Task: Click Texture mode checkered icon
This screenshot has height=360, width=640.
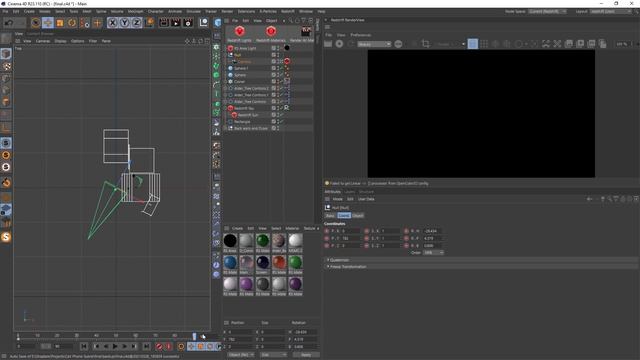Action: (x=7, y=66)
